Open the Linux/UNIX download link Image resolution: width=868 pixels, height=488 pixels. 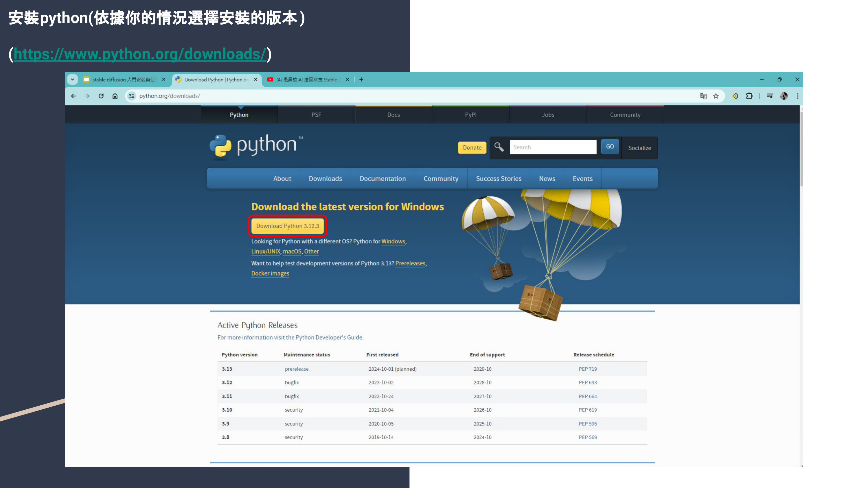(x=266, y=252)
